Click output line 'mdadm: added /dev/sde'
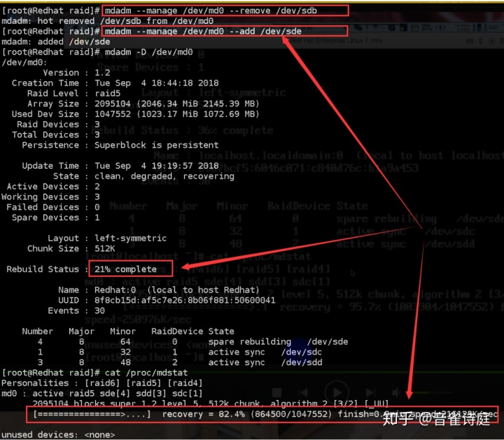Image resolution: width=504 pixels, height=440 pixels. [x=56, y=41]
